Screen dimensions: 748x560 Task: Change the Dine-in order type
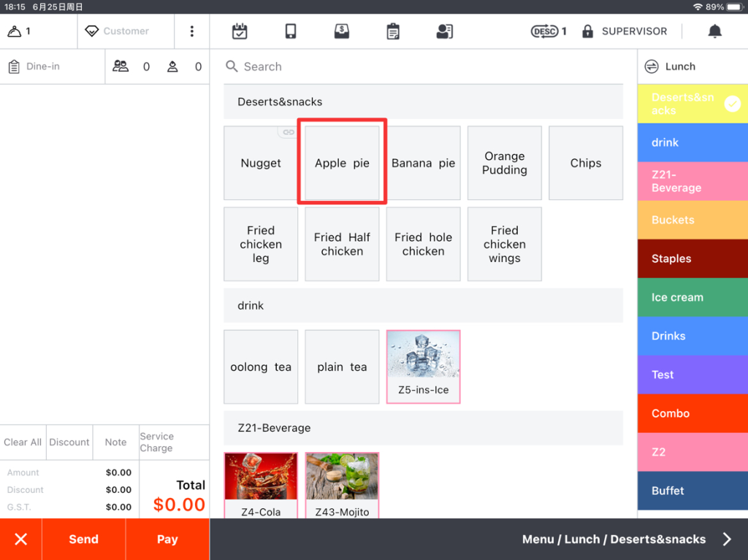pos(42,66)
